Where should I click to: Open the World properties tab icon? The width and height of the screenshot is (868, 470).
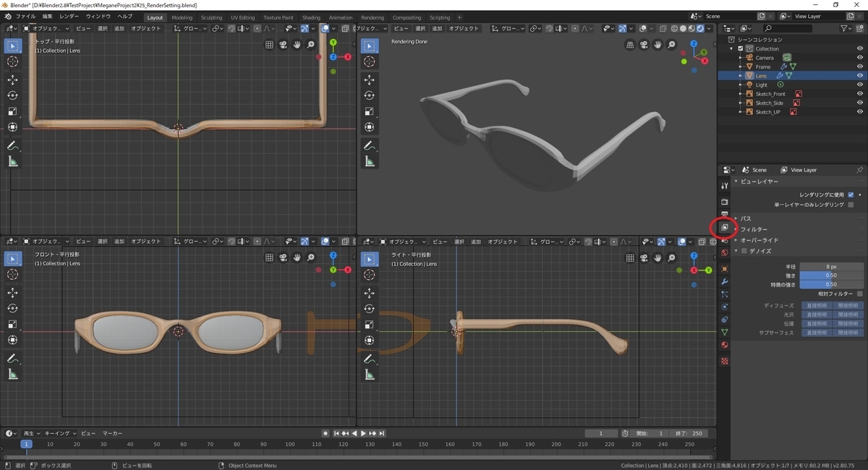[x=725, y=253]
